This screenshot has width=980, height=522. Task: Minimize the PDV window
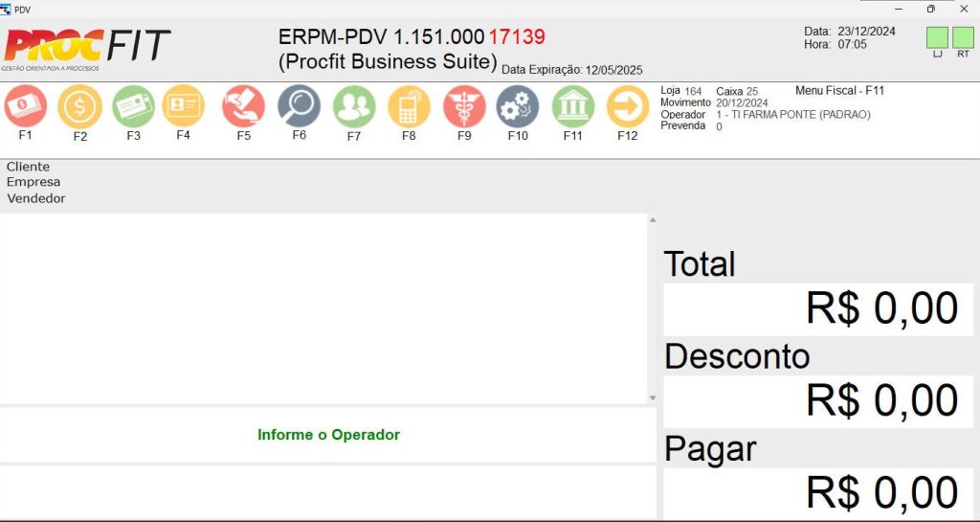(x=899, y=9)
